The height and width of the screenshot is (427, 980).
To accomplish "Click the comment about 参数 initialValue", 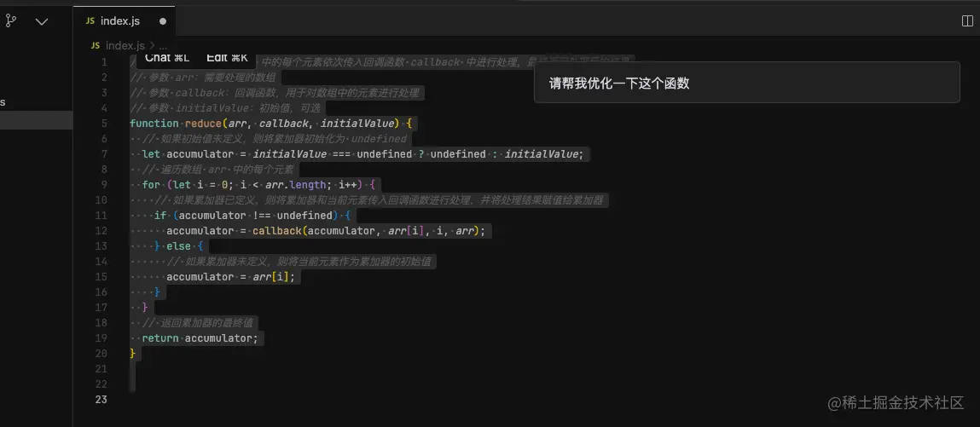I will pyautogui.click(x=225, y=108).
